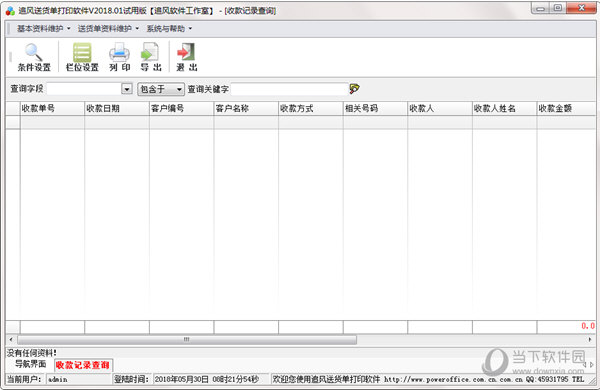Image resolution: width=600 pixels, height=390 pixels.
Task: Click the grid top-left corner selector cell
Action: (x=13, y=108)
